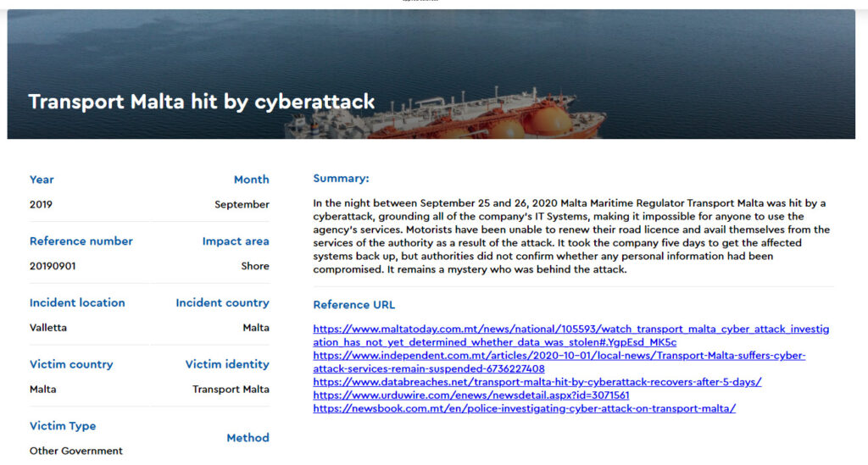Select the 'Impact area' label

pos(235,241)
